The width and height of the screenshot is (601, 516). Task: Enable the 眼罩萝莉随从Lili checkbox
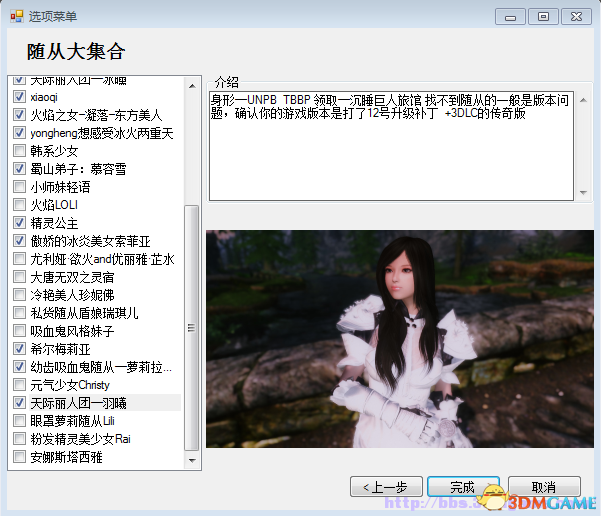(x=19, y=421)
